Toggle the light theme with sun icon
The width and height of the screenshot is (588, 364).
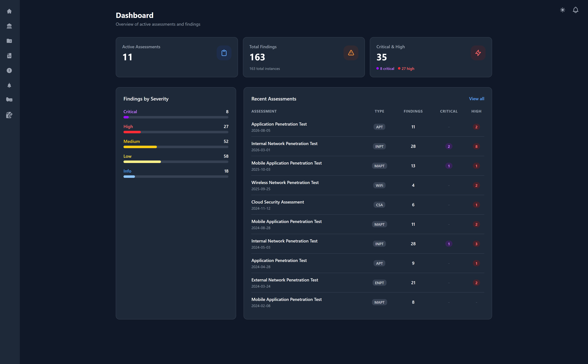(563, 10)
